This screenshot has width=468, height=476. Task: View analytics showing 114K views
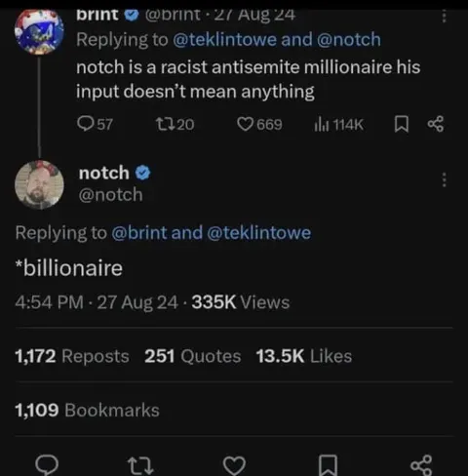pos(338,124)
